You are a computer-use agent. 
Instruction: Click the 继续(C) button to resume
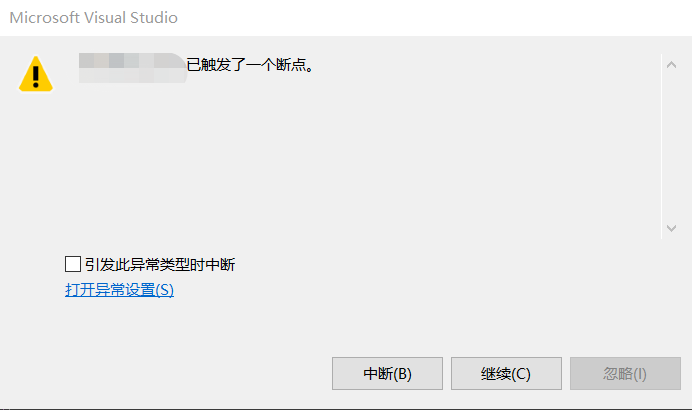coord(506,373)
